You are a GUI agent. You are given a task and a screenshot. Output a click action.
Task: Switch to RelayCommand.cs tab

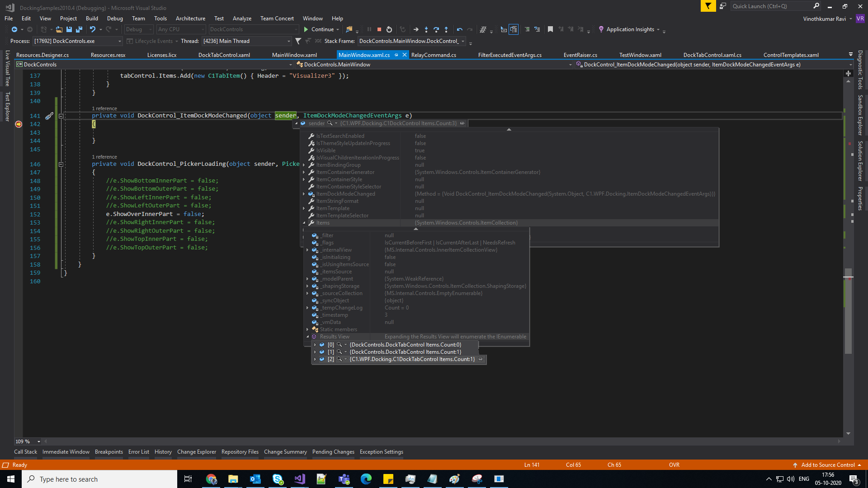tap(434, 55)
